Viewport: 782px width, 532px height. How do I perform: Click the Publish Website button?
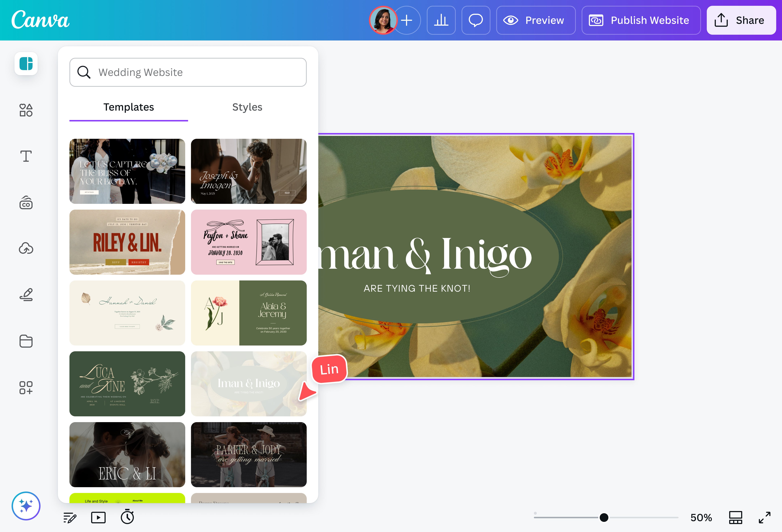pos(641,20)
